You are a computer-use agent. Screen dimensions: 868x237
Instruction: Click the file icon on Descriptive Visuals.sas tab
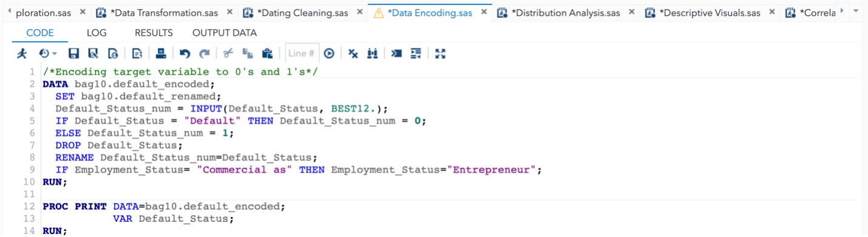(x=650, y=13)
